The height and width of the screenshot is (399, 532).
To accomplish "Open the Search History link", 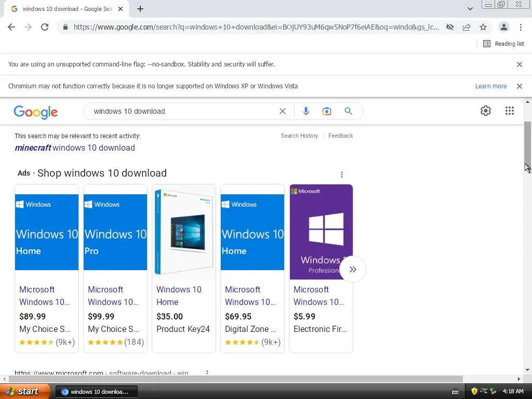I will pos(299,136).
